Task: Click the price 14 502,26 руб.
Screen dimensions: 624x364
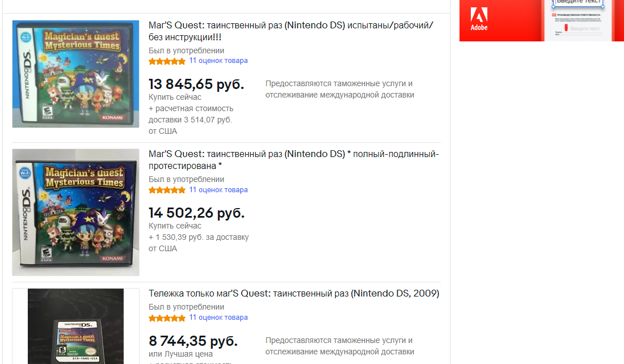Action: [196, 213]
